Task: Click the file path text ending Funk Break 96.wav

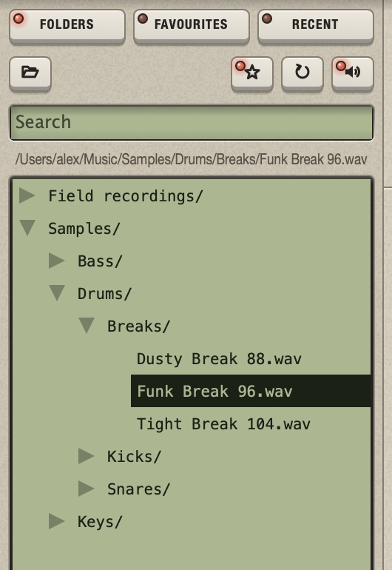Action: click(x=192, y=159)
